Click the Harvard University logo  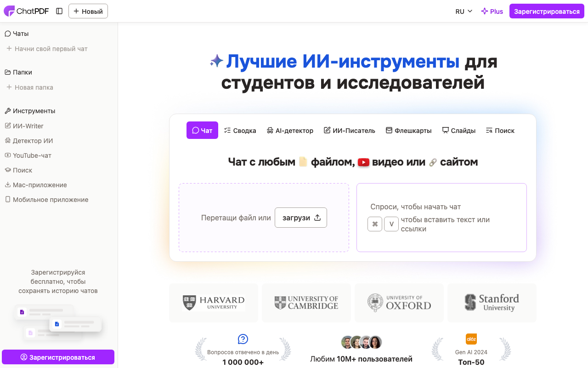(x=214, y=303)
